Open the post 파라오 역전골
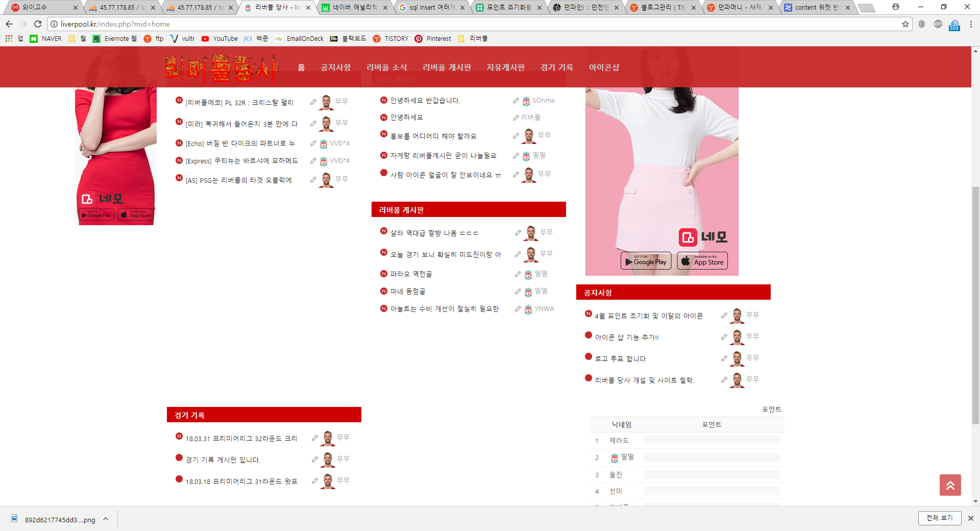980x531 pixels. point(411,274)
